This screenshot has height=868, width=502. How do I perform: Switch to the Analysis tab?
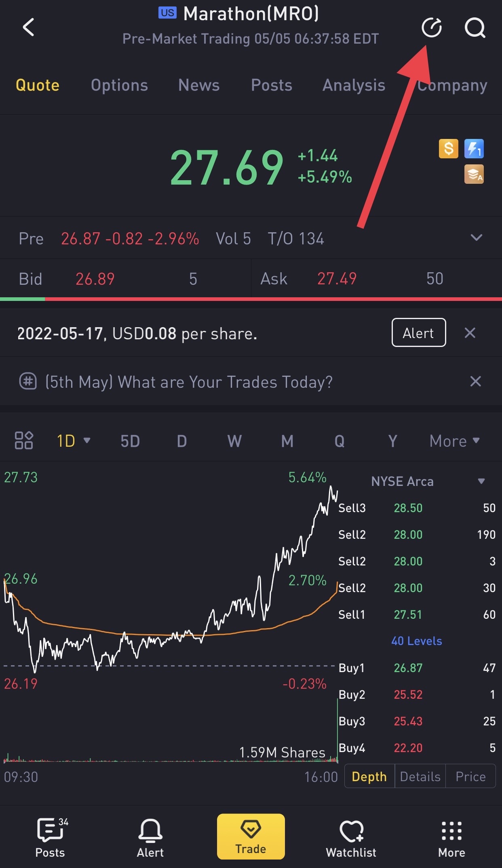coord(354,85)
